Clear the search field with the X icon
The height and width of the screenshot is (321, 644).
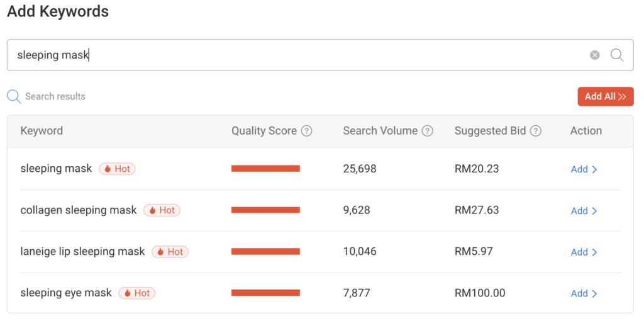click(594, 55)
